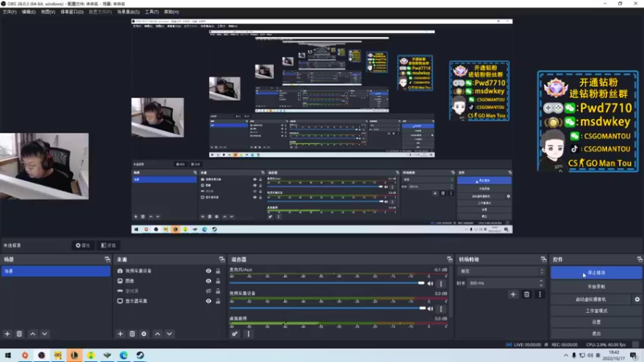
Task: Open virtual camera settings gear
Action: pyautogui.click(x=637, y=299)
